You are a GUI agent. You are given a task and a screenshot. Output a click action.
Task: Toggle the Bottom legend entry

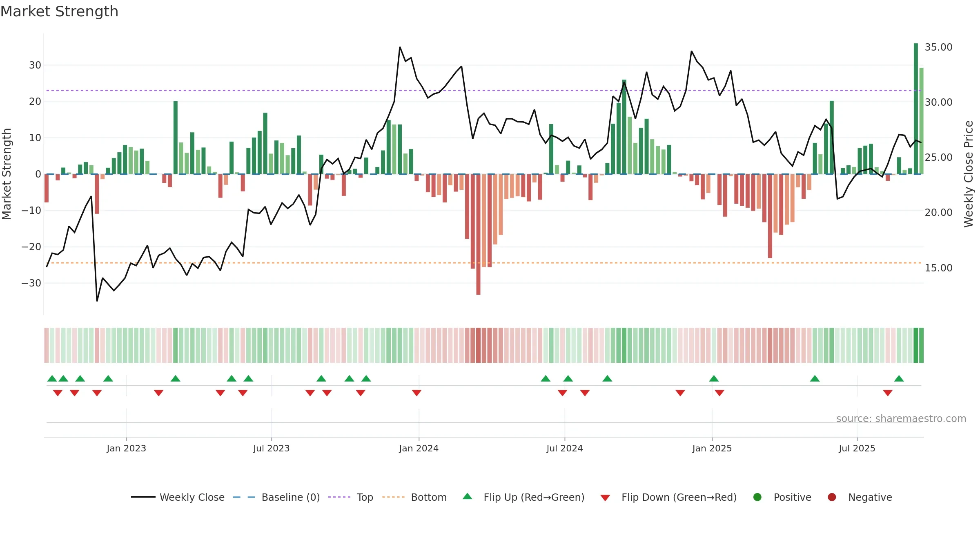pyautogui.click(x=414, y=497)
